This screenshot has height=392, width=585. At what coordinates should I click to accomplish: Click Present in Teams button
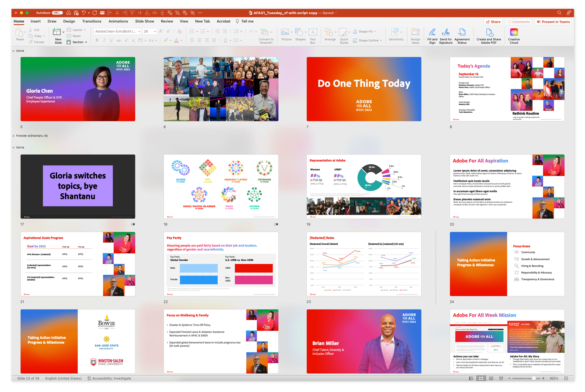tap(553, 22)
